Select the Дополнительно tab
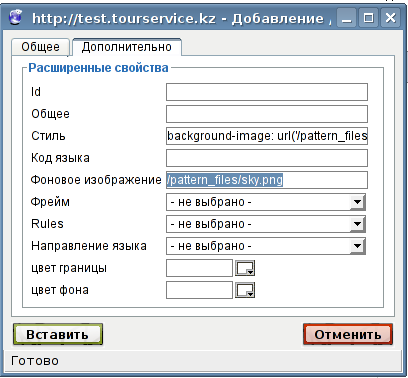 [x=127, y=47]
